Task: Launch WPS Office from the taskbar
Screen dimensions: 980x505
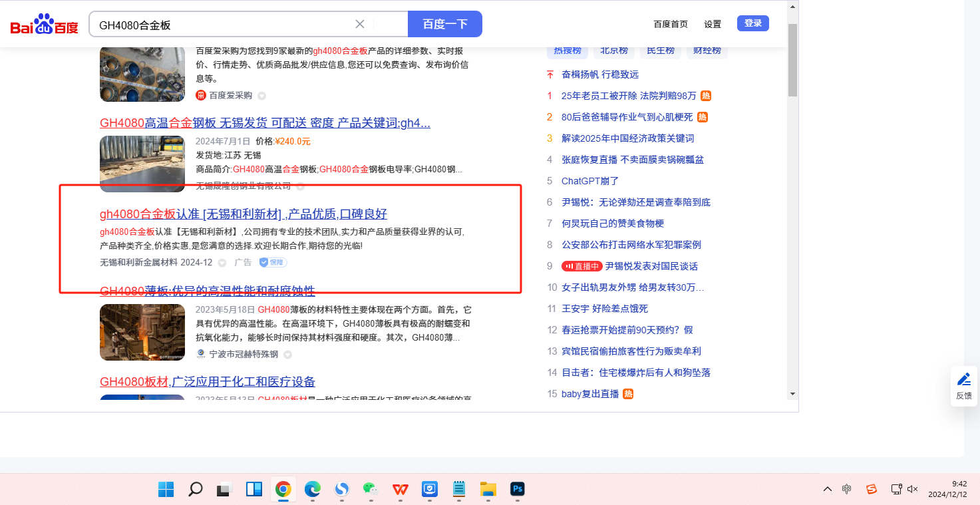Action: (x=401, y=490)
